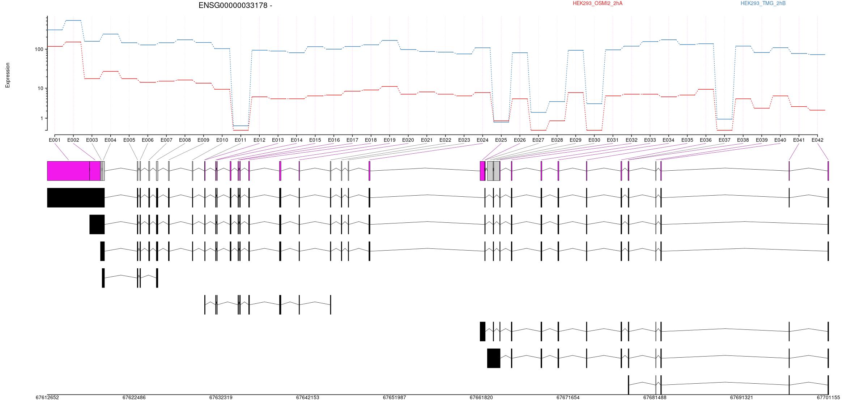Image resolution: width=868 pixels, height=405 pixels.
Task: Click exon label E006
Action: click(148, 140)
